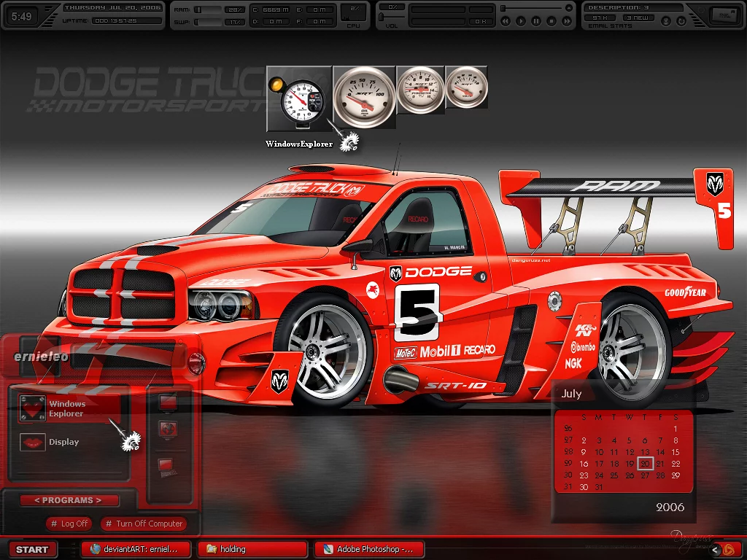This screenshot has height=560, width=747.
Task: Open the globe network icon in start panel
Action: pyautogui.click(x=169, y=429)
